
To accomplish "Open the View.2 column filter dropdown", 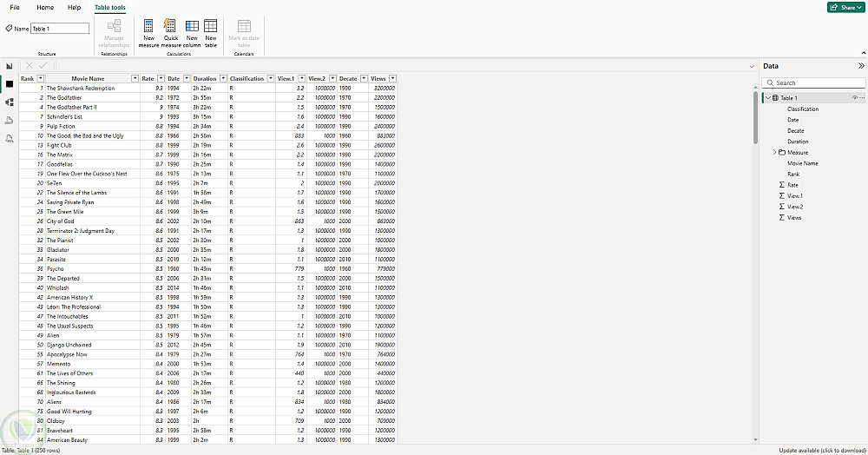I will coord(332,79).
